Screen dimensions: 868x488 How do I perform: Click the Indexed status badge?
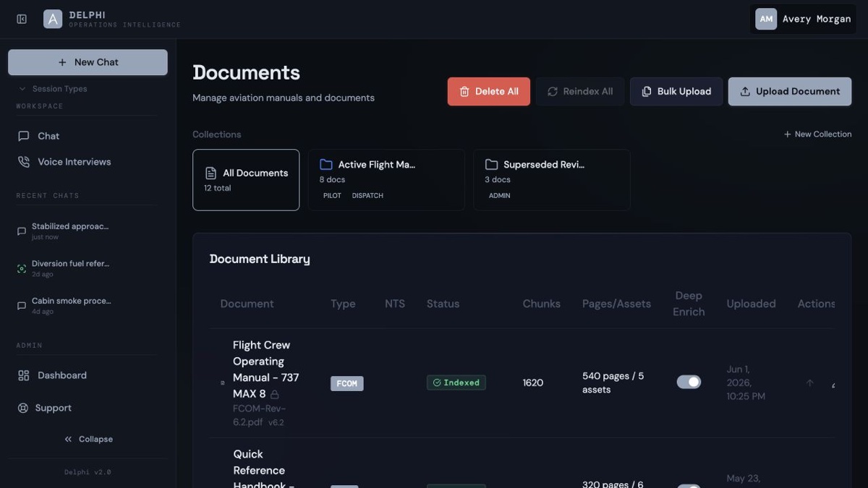point(456,382)
